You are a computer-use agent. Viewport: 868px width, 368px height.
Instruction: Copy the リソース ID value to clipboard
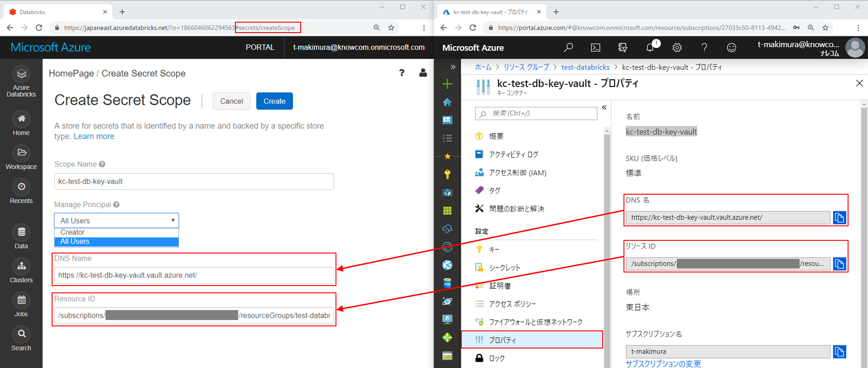coord(839,264)
